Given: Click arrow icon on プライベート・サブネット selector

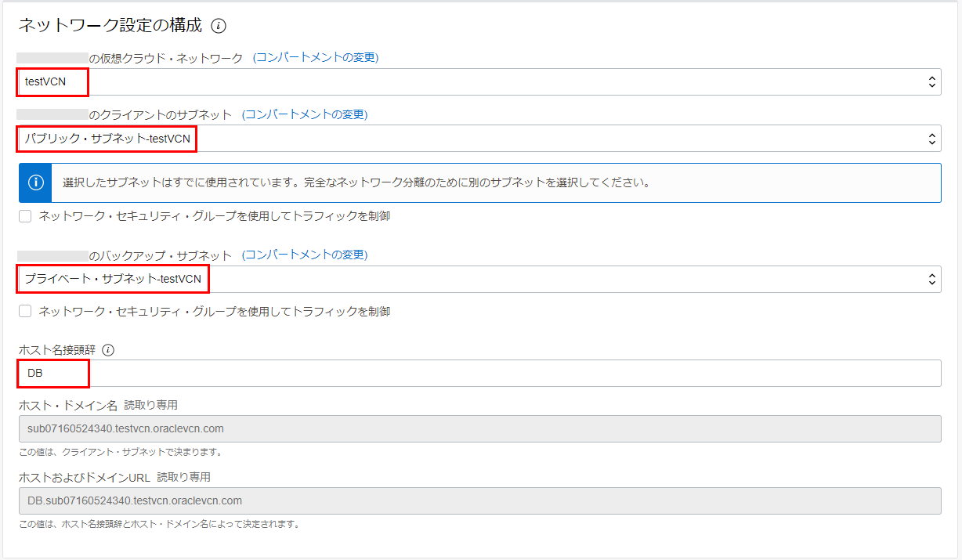Looking at the screenshot, I should tap(931, 279).
